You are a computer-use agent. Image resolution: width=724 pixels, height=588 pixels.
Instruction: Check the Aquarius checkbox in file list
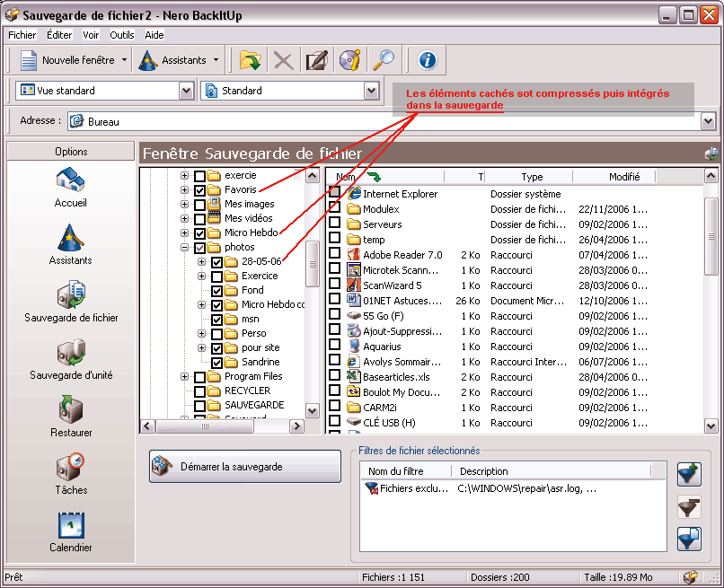(x=334, y=346)
